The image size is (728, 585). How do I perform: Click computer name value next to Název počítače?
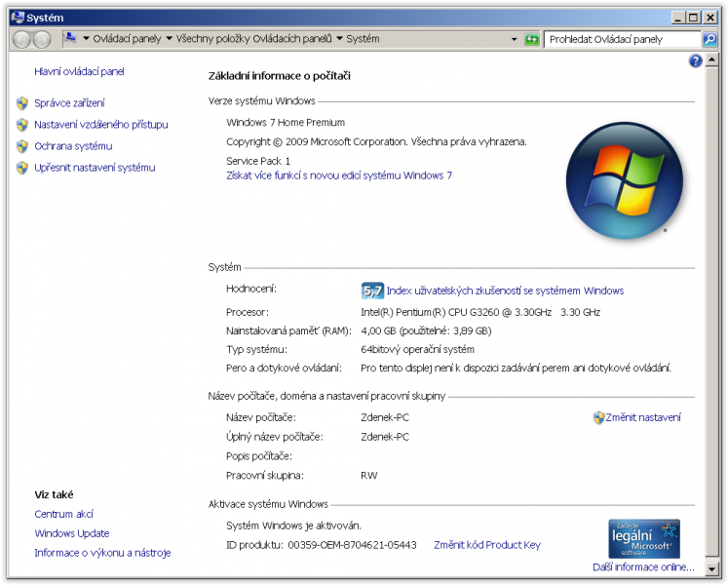pos(385,417)
